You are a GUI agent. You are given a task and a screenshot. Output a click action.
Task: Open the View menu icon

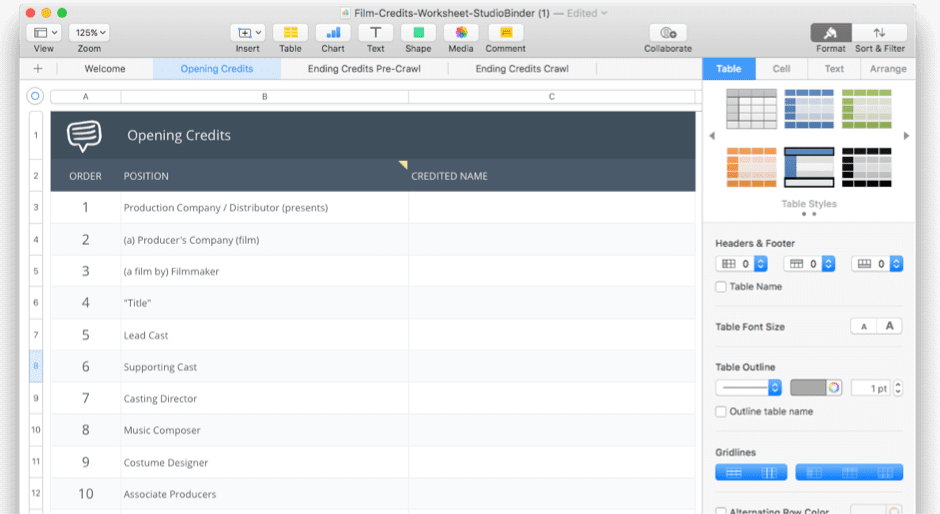[x=46, y=32]
